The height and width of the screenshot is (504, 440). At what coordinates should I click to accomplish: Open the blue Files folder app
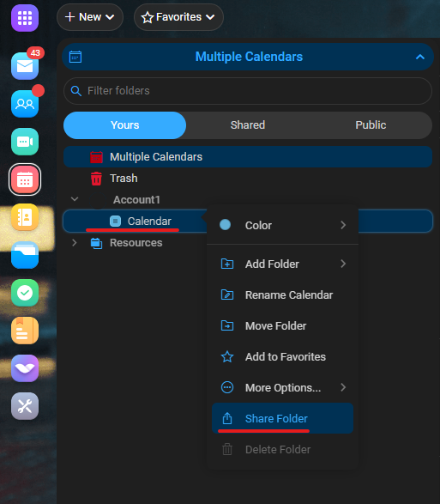click(25, 255)
